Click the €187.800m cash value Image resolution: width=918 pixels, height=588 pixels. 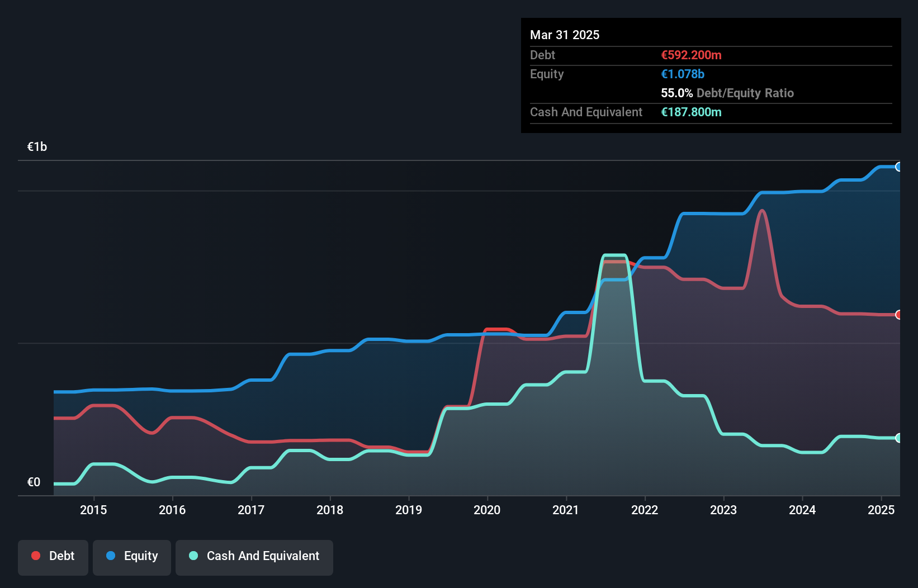point(691,112)
